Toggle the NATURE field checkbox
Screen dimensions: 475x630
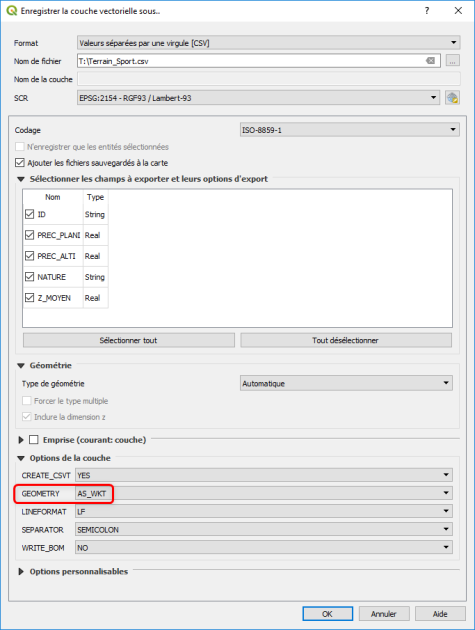pyautogui.click(x=29, y=276)
